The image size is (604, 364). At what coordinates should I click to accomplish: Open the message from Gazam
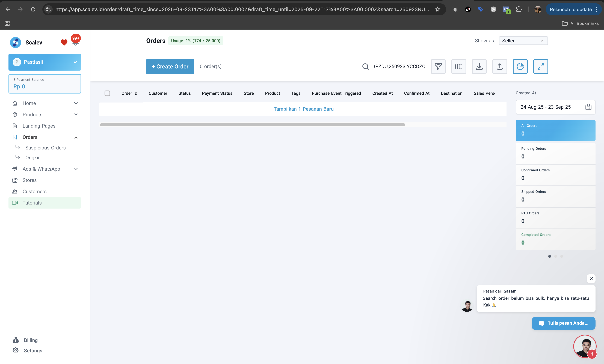click(x=536, y=298)
